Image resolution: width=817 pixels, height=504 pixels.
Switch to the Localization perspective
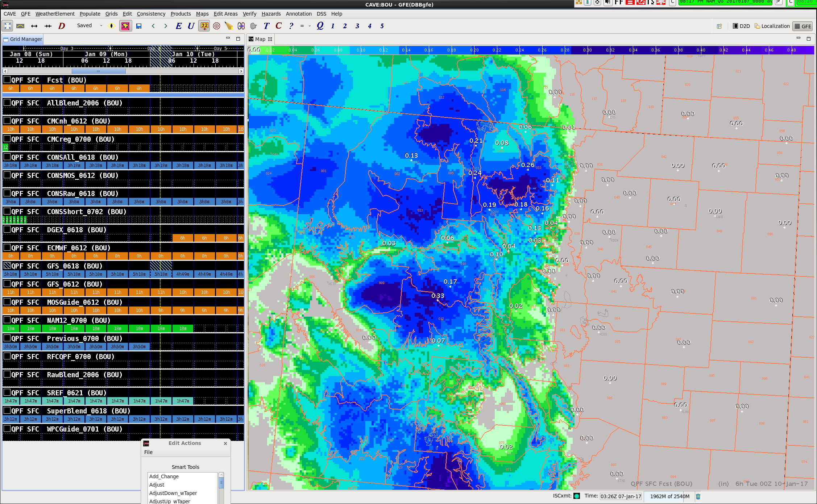[772, 26]
